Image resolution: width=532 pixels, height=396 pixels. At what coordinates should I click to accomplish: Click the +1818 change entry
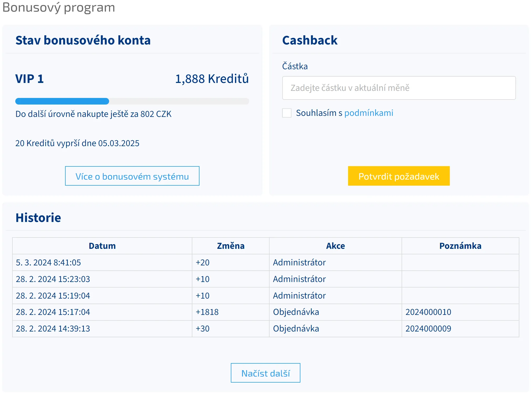(x=207, y=312)
